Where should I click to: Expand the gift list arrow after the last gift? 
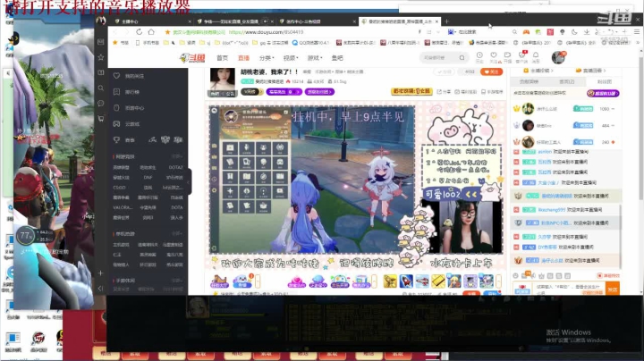(498, 281)
